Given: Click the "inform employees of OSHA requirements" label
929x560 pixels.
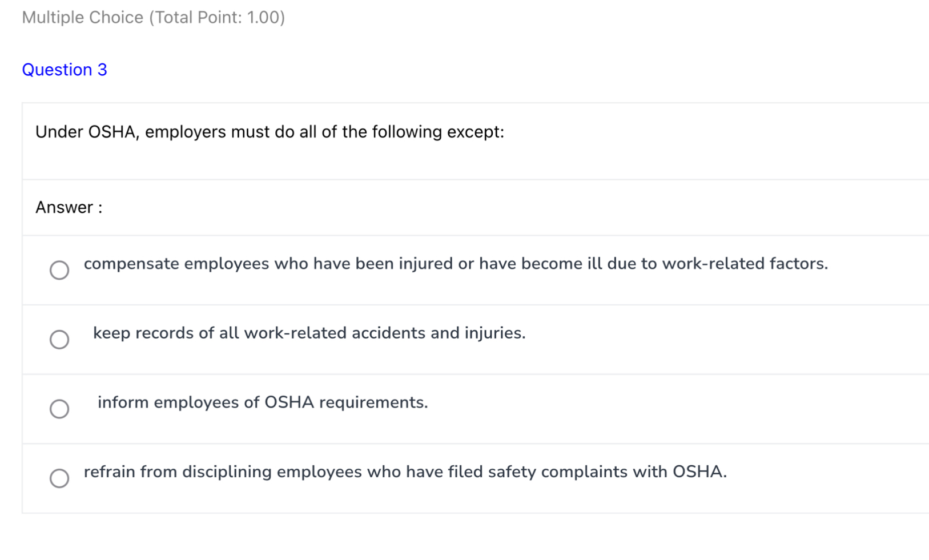Looking at the screenshot, I should (x=263, y=402).
